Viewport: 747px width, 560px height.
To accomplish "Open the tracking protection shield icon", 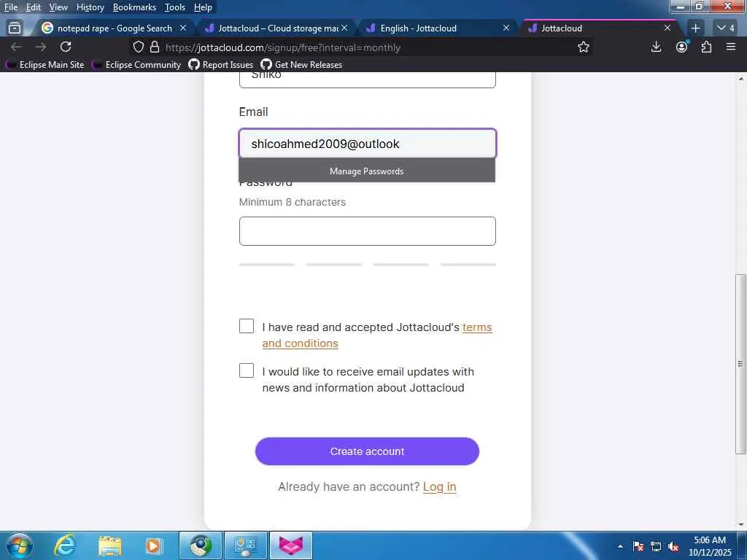I will click(138, 47).
